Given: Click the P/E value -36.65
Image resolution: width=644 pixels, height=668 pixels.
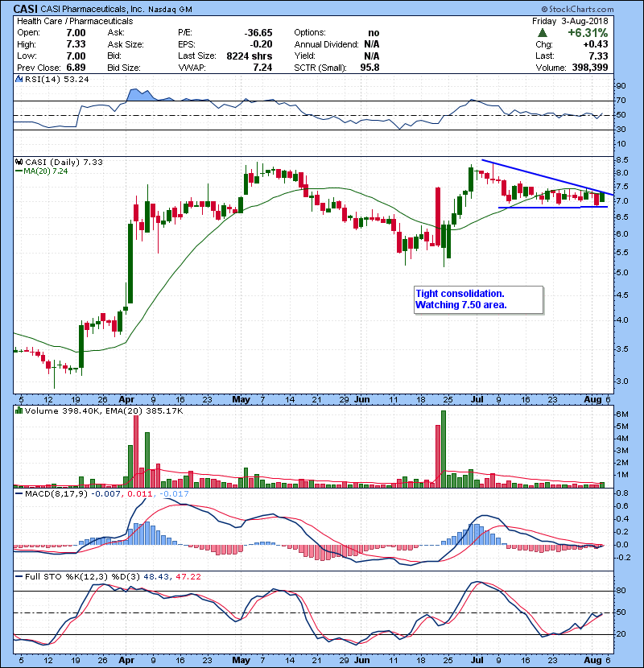Looking at the screenshot, I should pyautogui.click(x=258, y=33).
